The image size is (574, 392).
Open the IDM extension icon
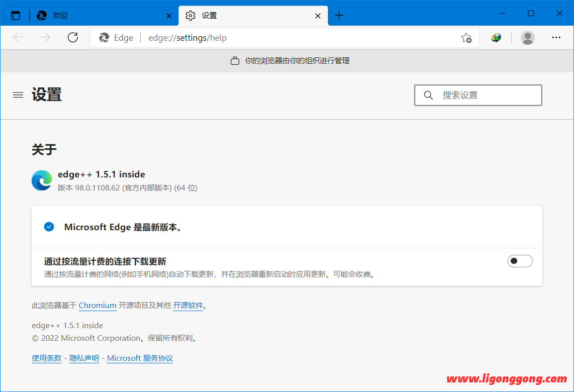496,37
